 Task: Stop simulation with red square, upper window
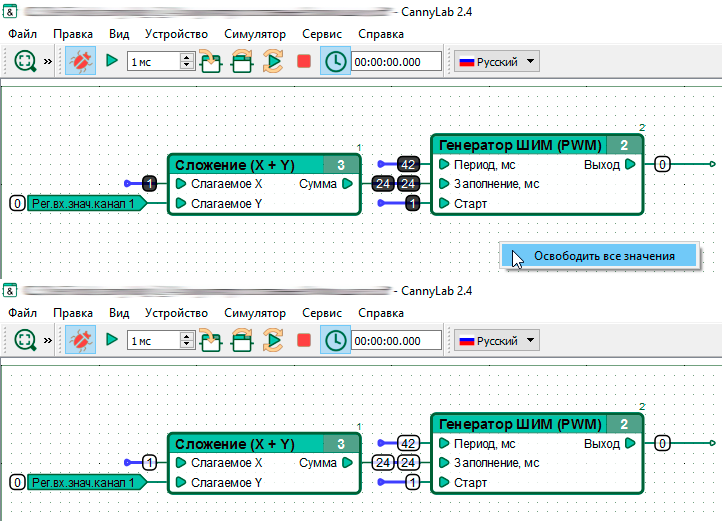coord(304,61)
